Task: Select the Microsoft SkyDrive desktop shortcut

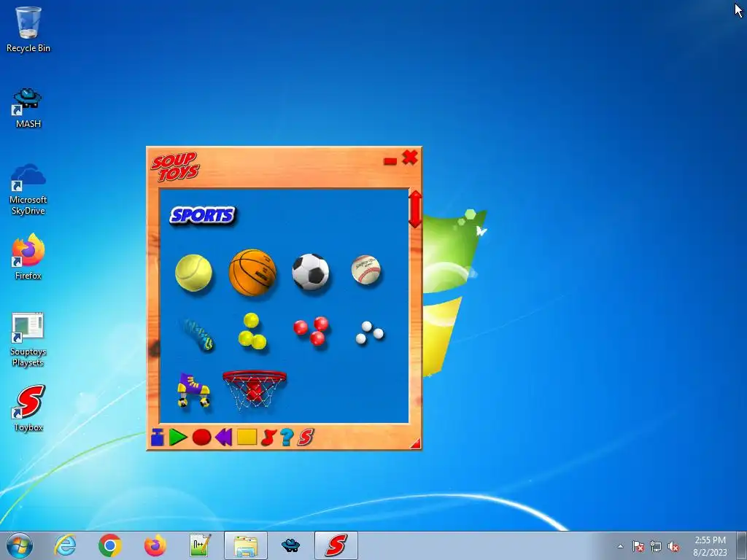Action: coord(28,190)
